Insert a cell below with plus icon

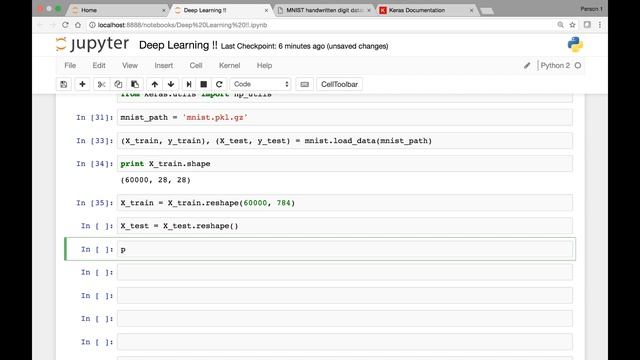[82, 84]
